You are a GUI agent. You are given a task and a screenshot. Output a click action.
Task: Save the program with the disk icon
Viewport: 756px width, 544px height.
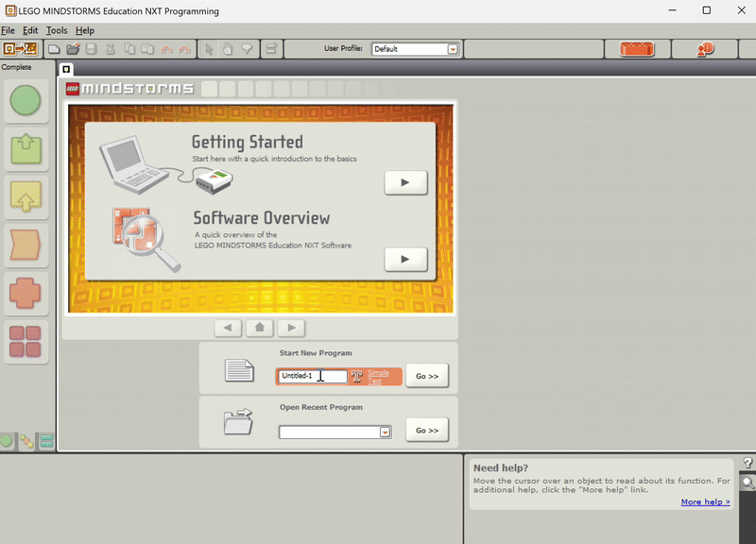tap(91, 49)
